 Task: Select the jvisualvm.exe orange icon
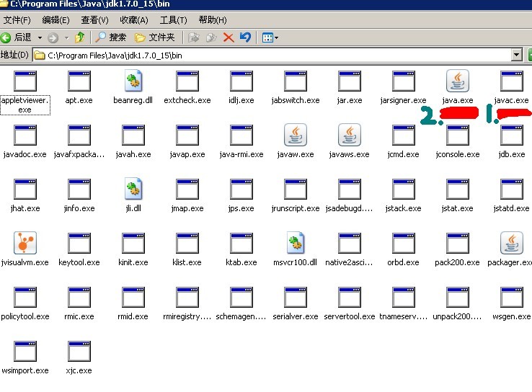click(25, 243)
